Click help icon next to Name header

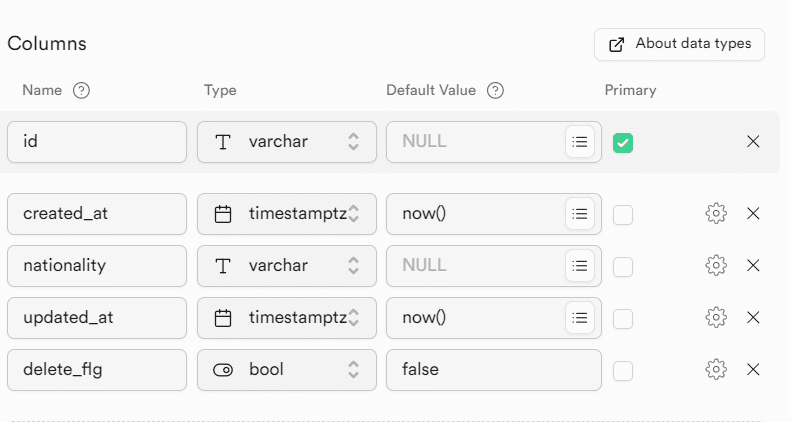coord(82,90)
